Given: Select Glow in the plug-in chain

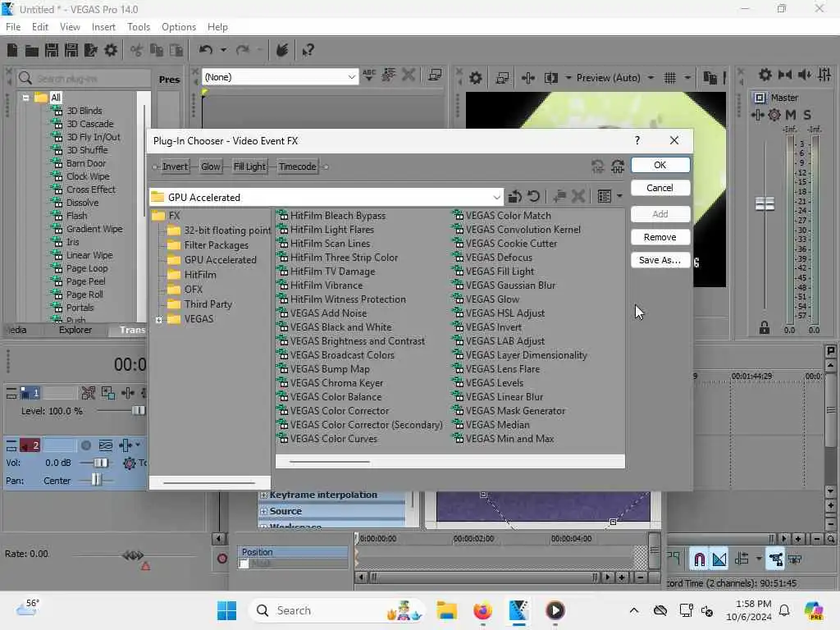Looking at the screenshot, I should click(211, 167).
